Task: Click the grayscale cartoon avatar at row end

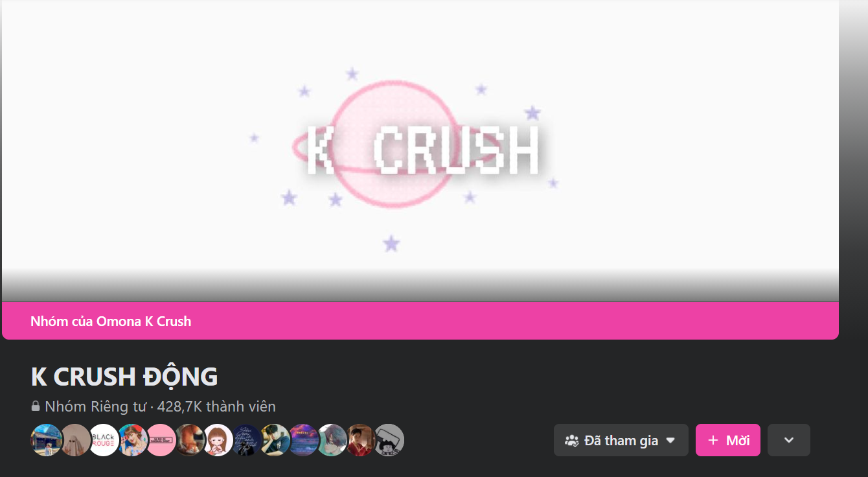Action: [389, 440]
